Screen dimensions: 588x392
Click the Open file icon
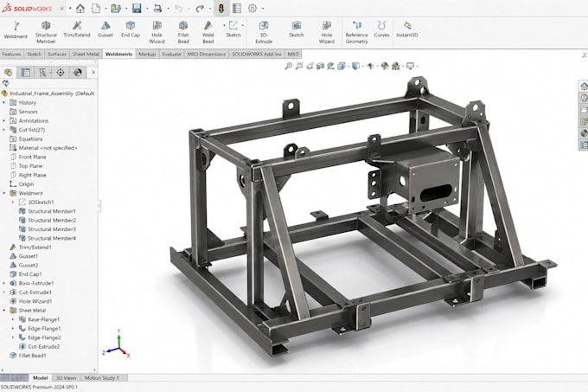[x=116, y=8]
